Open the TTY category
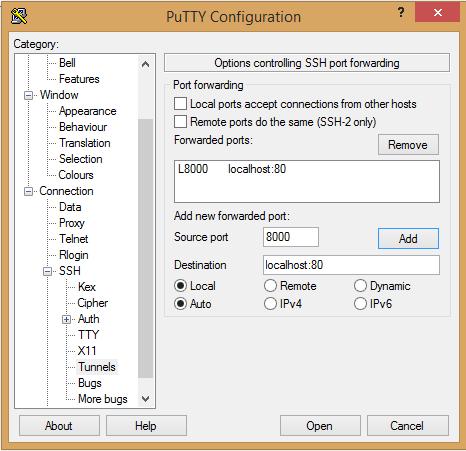The image size is (466, 451). [x=88, y=335]
